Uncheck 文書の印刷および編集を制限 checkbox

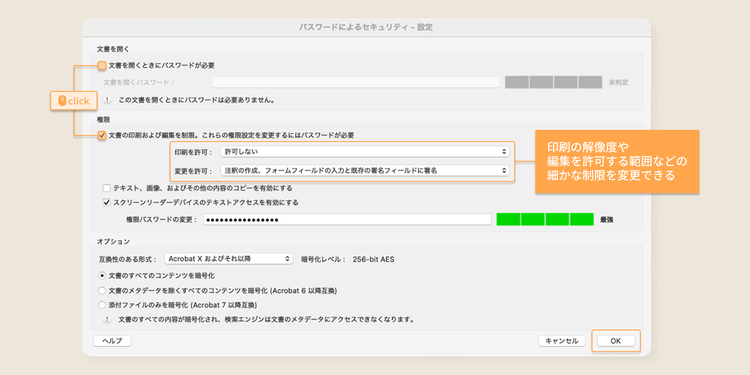tap(102, 135)
